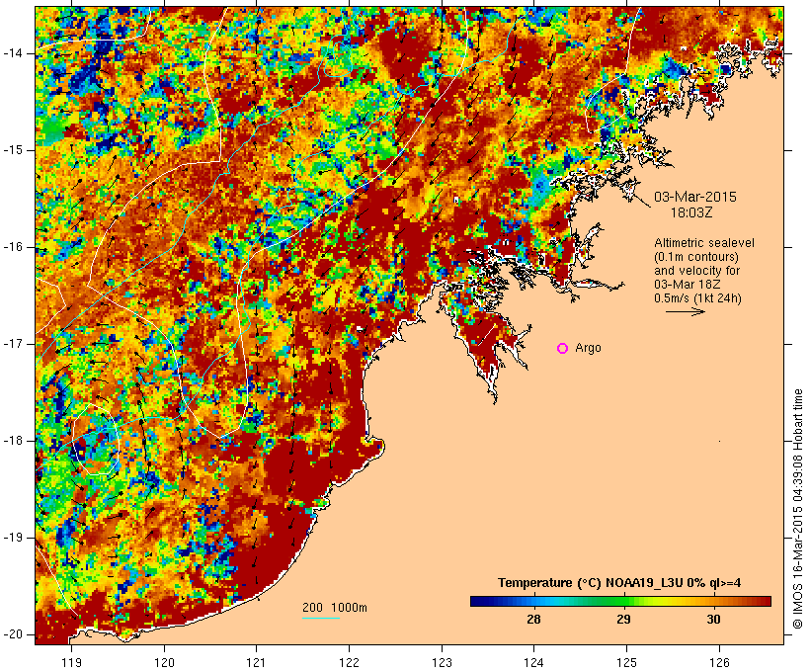The image size is (810, 672).
Task: Click the 125 longitude axis label
Action: [x=626, y=663]
